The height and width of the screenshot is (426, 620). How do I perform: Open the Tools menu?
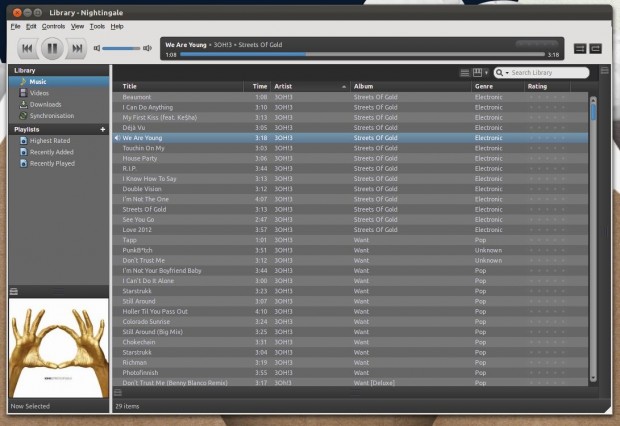click(97, 27)
